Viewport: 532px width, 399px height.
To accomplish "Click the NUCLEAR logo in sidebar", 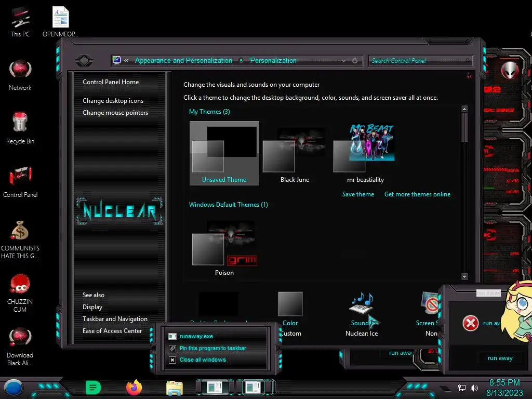I will click(x=119, y=211).
